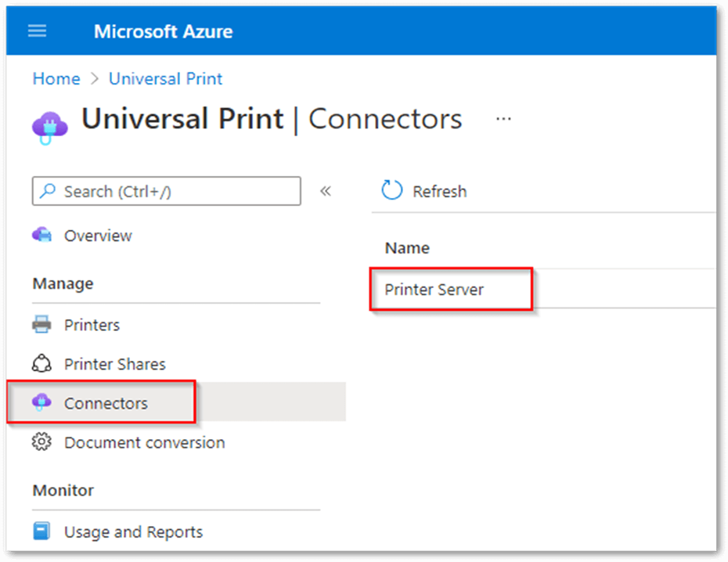Click the Refresh circular arrow icon
Image resolution: width=728 pixels, height=562 pixels.
[392, 190]
